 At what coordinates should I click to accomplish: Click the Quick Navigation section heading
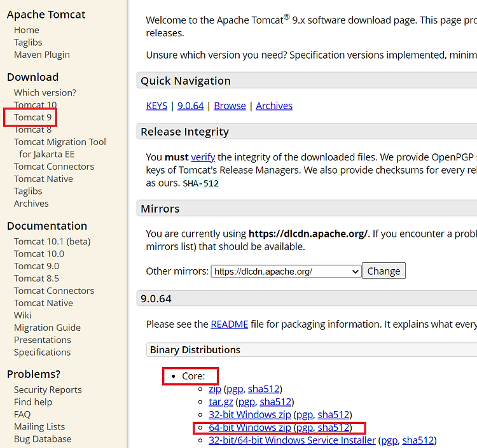coord(186,81)
